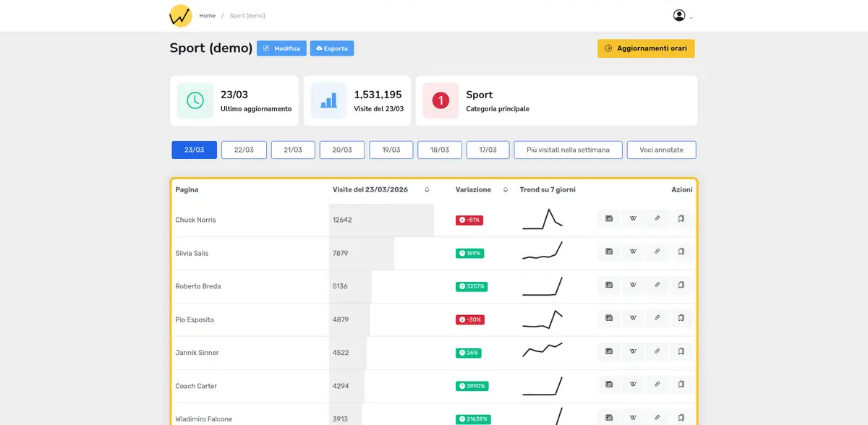868x425 pixels.
Task: Open Aggiornamenti orari
Action: [x=645, y=48]
